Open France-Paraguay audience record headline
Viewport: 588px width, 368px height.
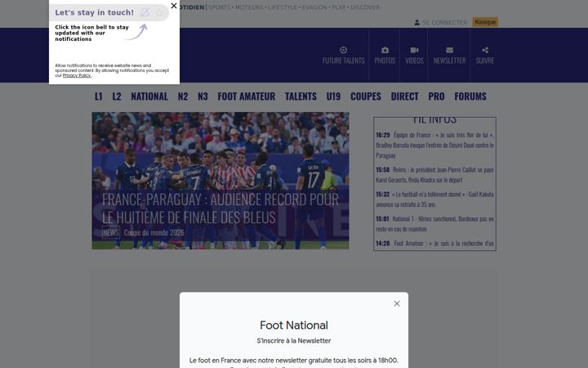pos(220,208)
